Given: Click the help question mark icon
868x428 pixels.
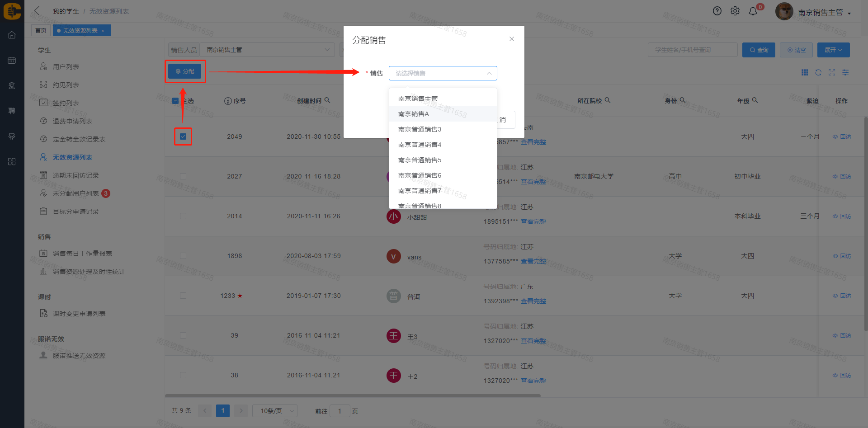Looking at the screenshot, I should click(717, 11).
